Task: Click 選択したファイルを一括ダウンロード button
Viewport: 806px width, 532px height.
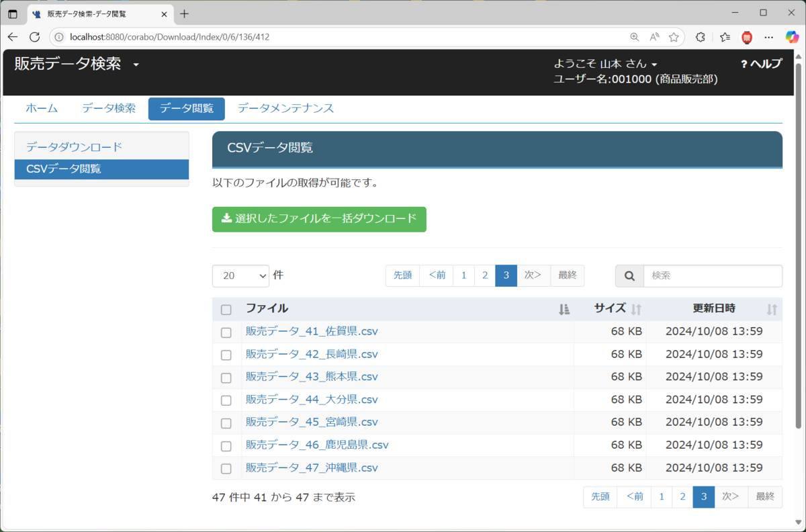Action: [x=319, y=219]
